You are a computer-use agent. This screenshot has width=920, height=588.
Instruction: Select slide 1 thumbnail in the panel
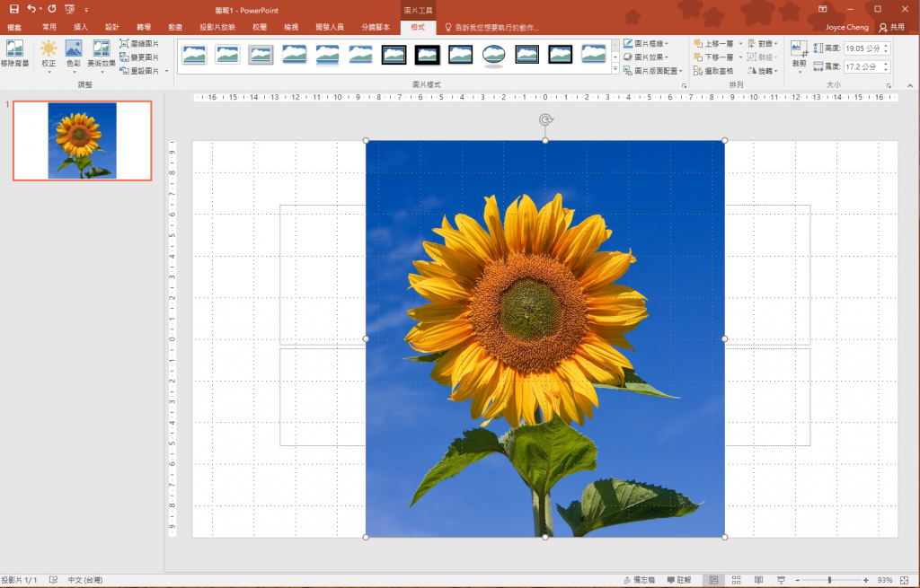click(x=82, y=141)
